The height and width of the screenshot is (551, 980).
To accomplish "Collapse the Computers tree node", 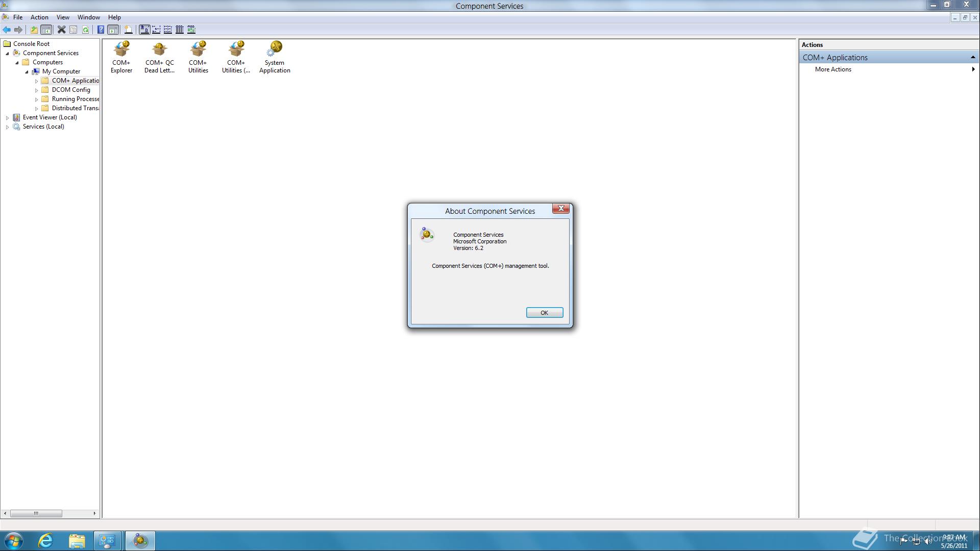I will pos(17,62).
